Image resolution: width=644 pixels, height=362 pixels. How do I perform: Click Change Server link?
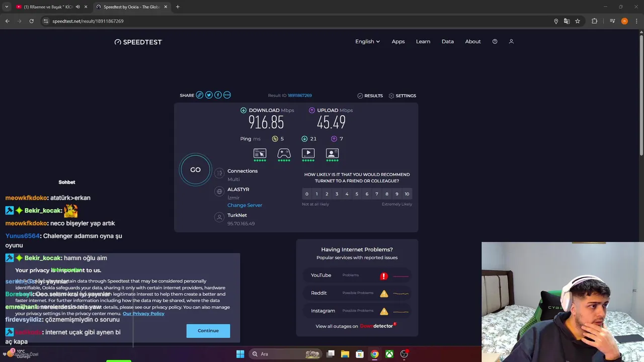coord(245,205)
